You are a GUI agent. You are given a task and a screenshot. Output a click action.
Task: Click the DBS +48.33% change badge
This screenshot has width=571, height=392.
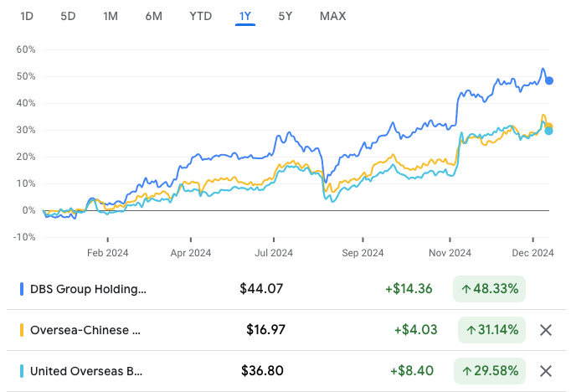pos(488,289)
